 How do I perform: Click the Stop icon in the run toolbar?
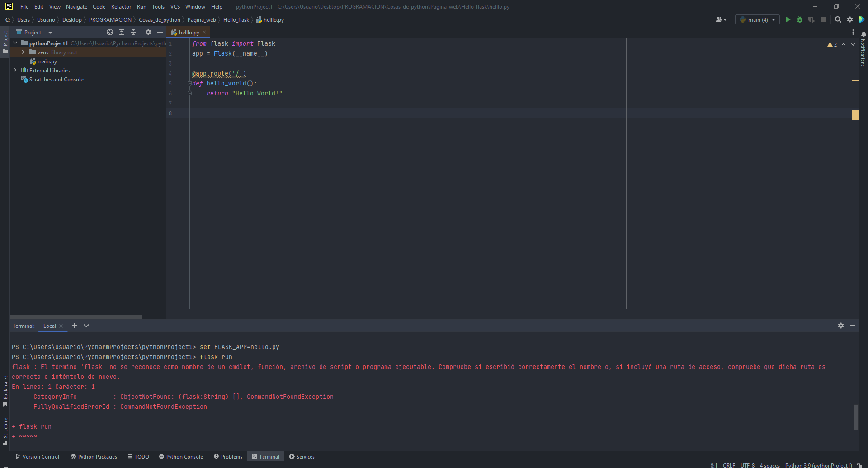click(823, 19)
